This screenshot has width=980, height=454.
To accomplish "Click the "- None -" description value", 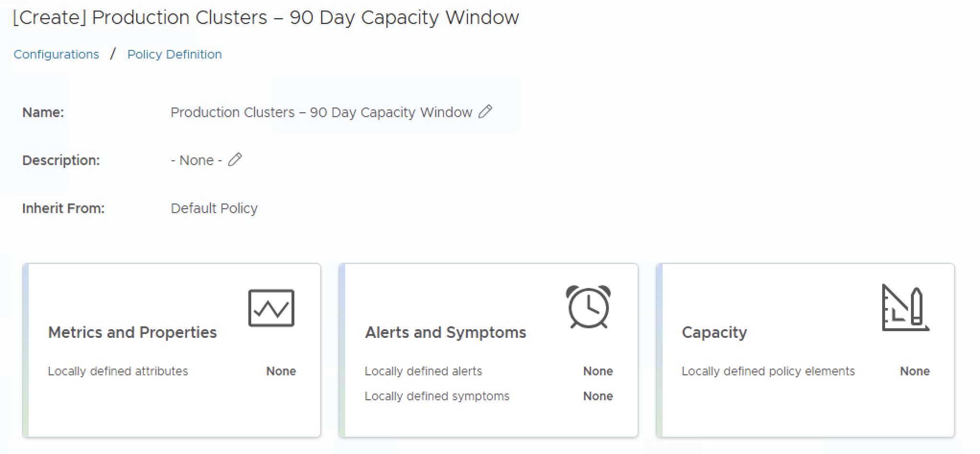I will tap(196, 160).
